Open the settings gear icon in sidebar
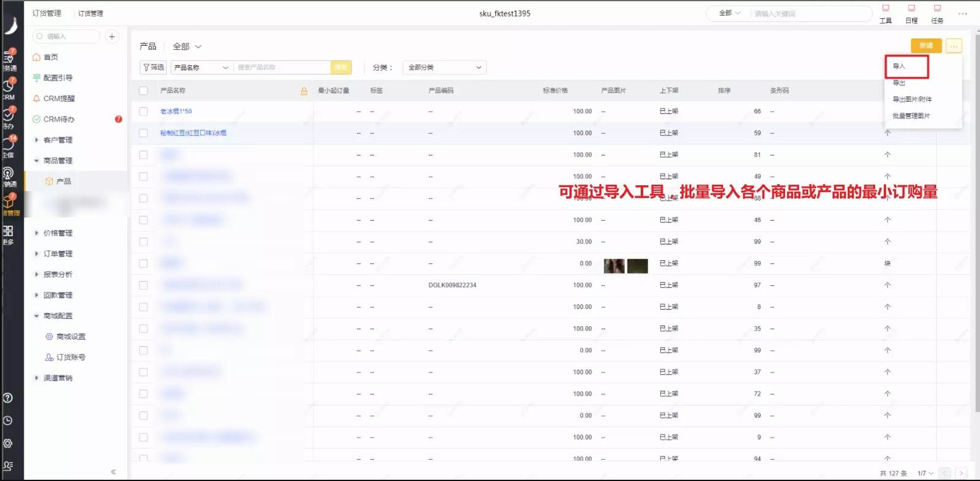The width and height of the screenshot is (980, 481). [x=8, y=443]
